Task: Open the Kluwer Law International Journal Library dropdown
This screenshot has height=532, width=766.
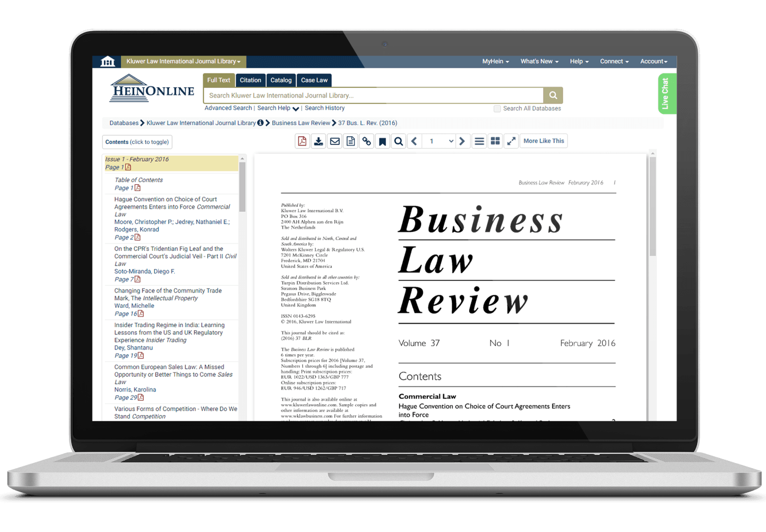Action: click(x=183, y=61)
